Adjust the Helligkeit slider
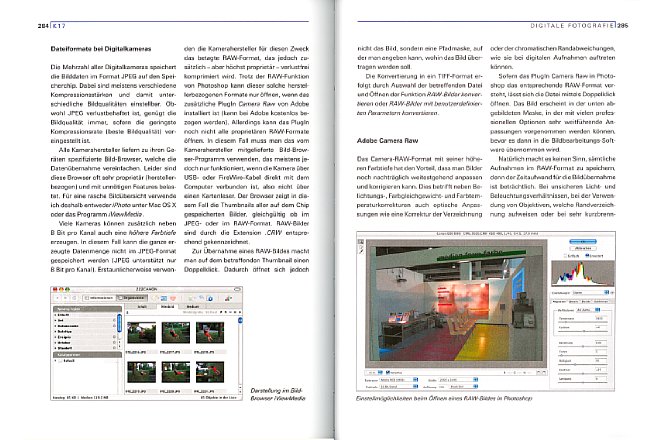 click(583, 365)
